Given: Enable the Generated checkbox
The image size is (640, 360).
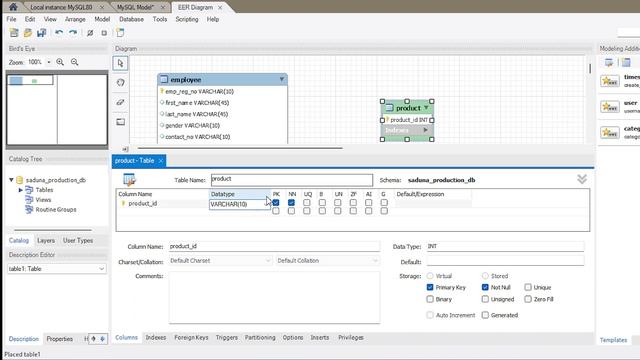Looking at the screenshot, I should click(x=485, y=315).
